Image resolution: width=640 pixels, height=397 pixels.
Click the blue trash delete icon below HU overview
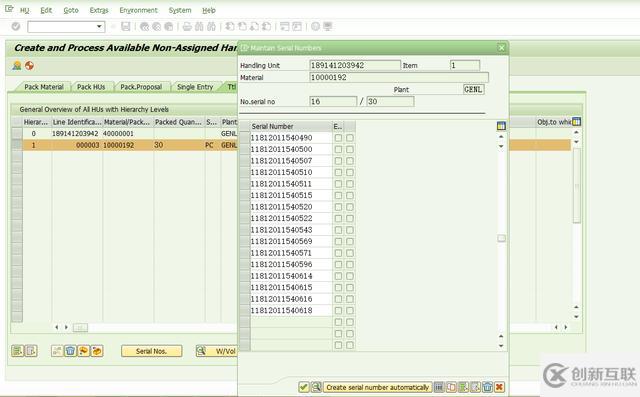(70, 350)
